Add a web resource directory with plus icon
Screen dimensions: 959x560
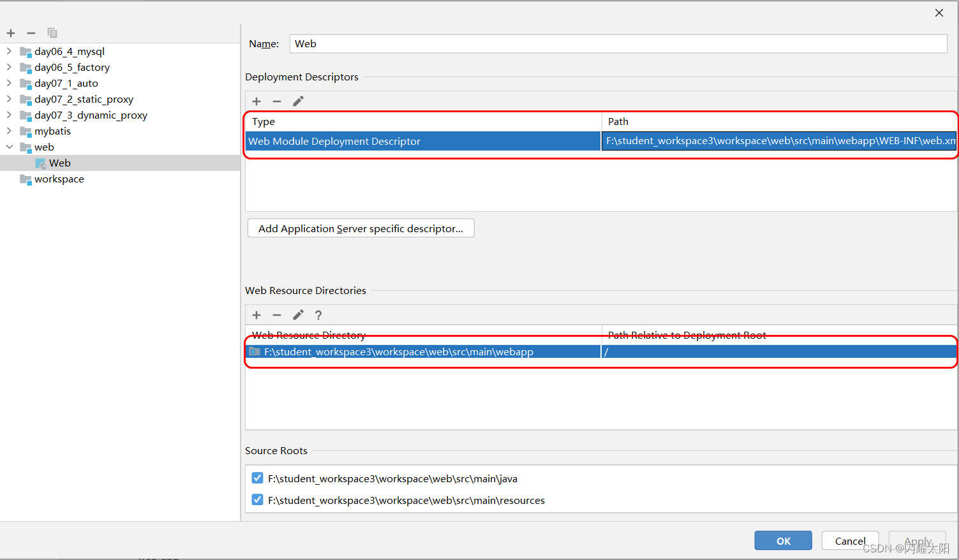click(x=256, y=315)
